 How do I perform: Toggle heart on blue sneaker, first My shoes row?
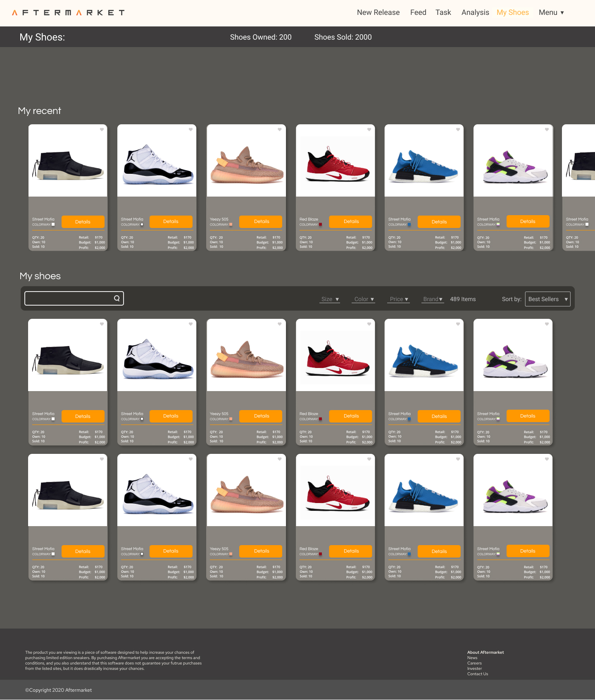(x=458, y=324)
